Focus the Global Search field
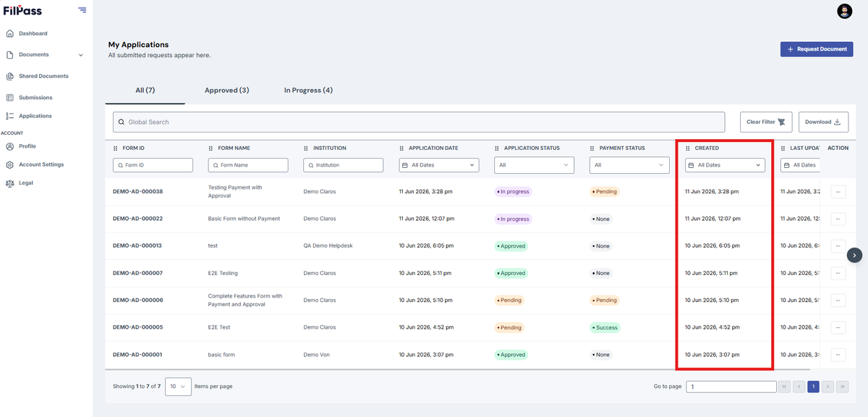Screen dimensions: 868x417 (419, 122)
